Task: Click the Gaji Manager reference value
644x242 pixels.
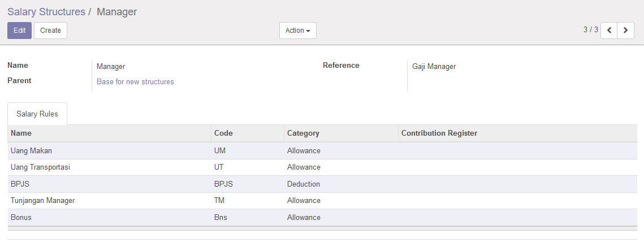Action: tap(434, 67)
